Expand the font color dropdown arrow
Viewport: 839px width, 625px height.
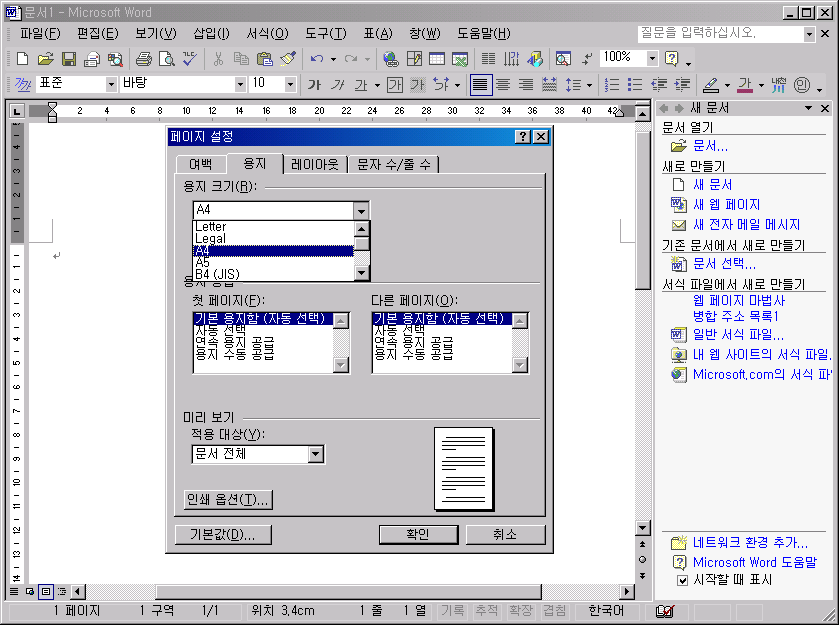(761, 85)
